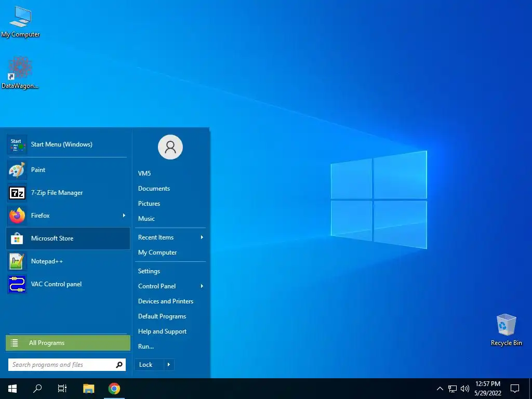Show hidden tray icons chevron
532x399 pixels.
(440, 389)
